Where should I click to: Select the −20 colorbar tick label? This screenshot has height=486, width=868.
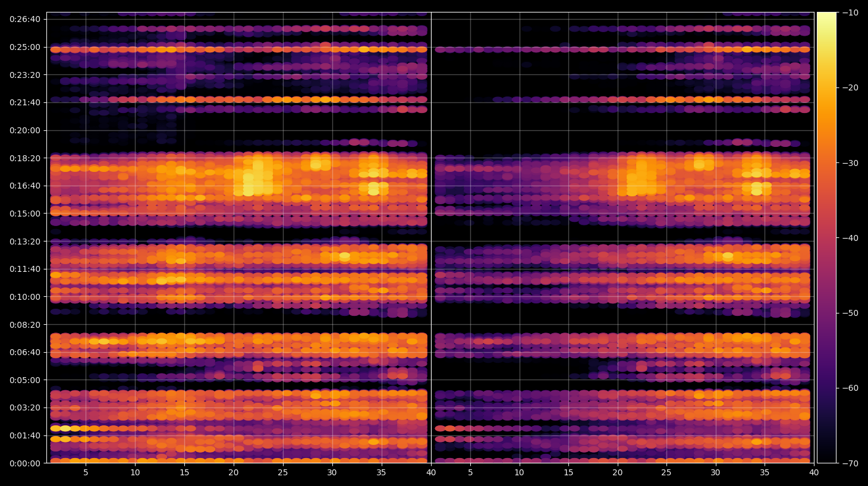click(850, 87)
